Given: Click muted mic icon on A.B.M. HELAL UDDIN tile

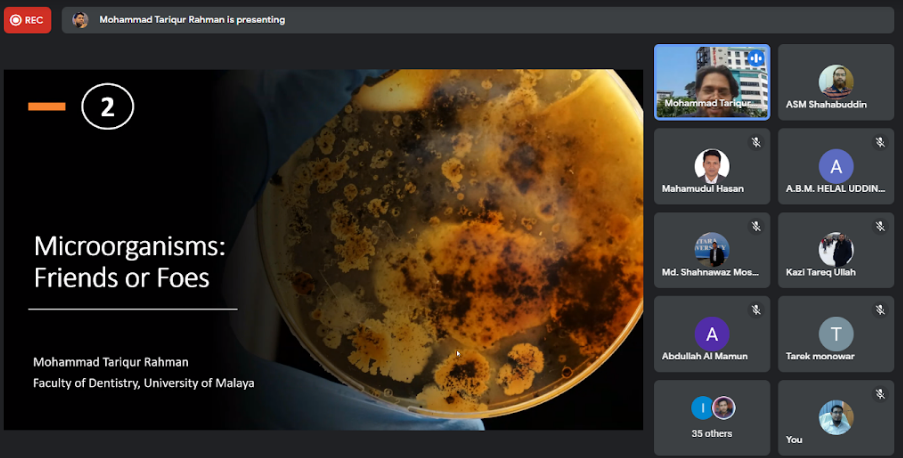Looking at the screenshot, I should tap(879, 142).
